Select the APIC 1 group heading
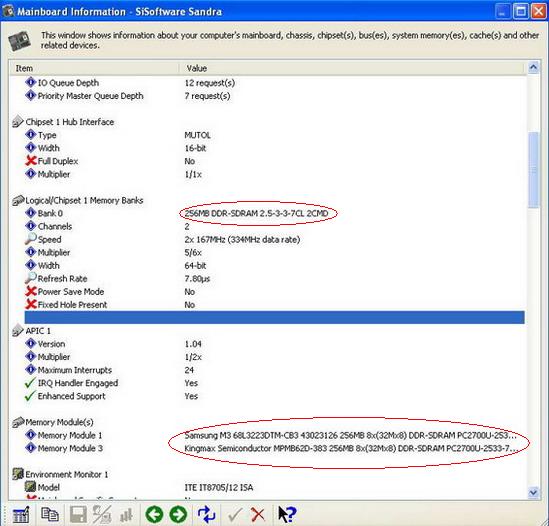549x526 pixels. 38,331
